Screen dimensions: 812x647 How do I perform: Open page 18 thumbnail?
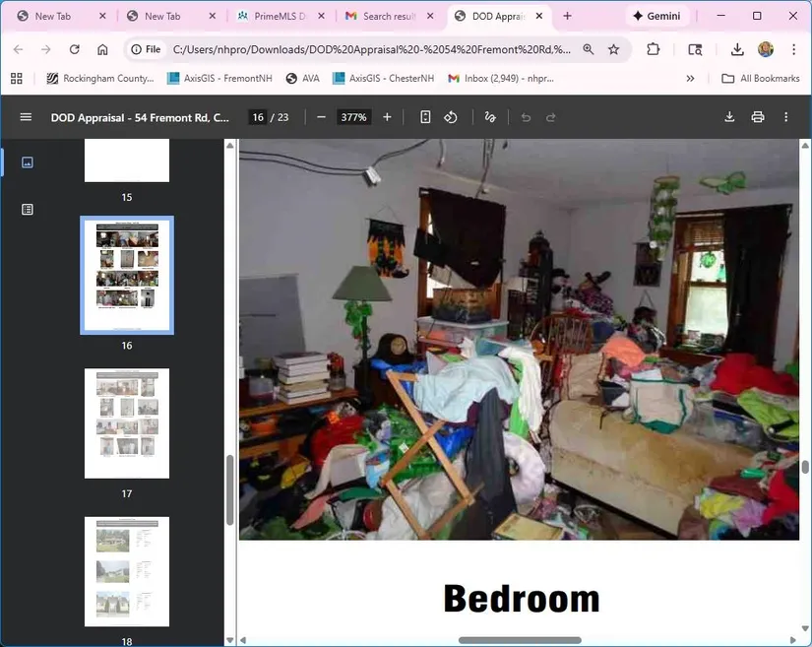coord(127,571)
